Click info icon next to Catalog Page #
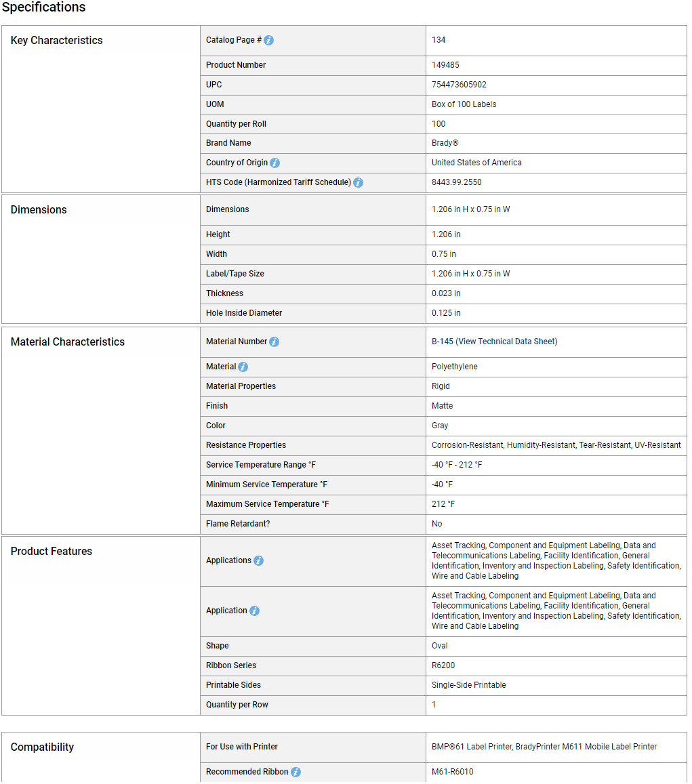Viewport: 692px width, 784px height. click(268, 40)
